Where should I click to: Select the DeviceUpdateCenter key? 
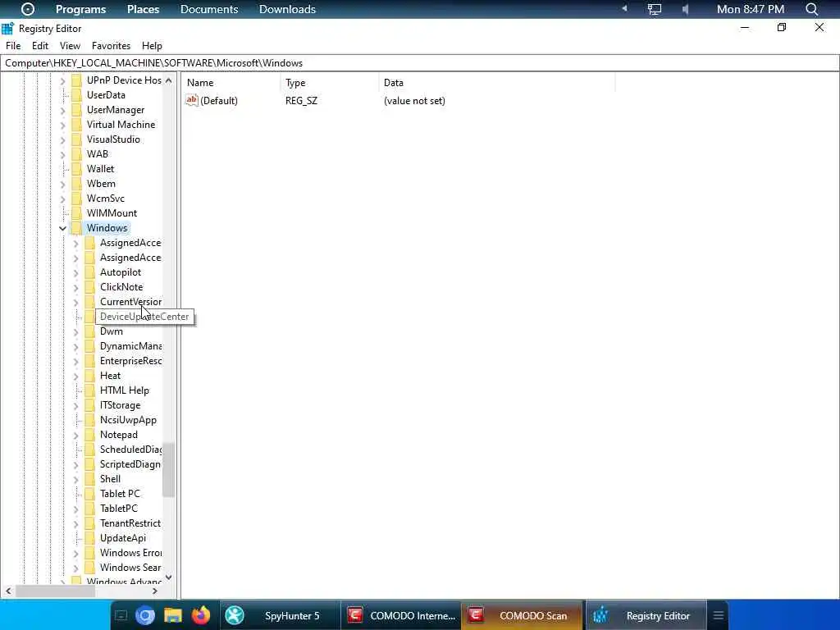point(144,317)
